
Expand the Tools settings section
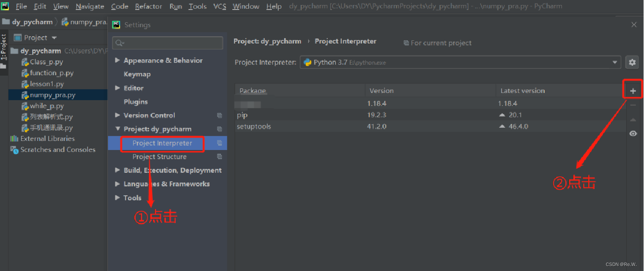click(118, 198)
